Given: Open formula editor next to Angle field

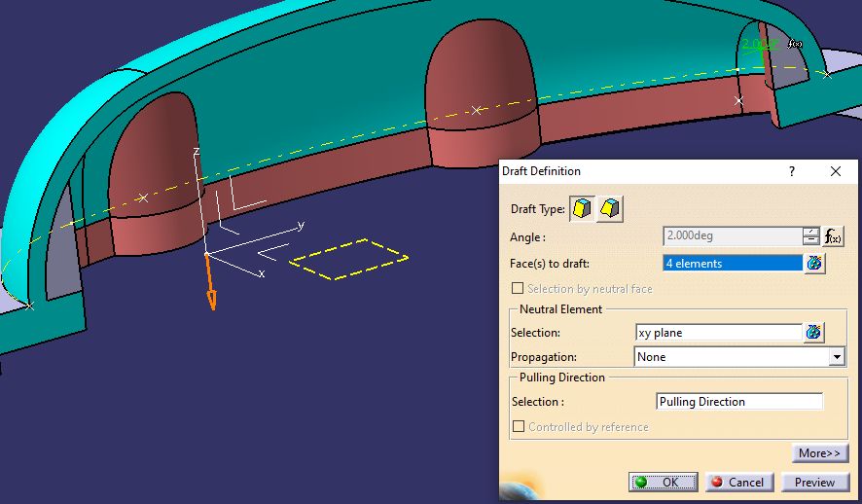Looking at the screenshot, I should [834, 236].
